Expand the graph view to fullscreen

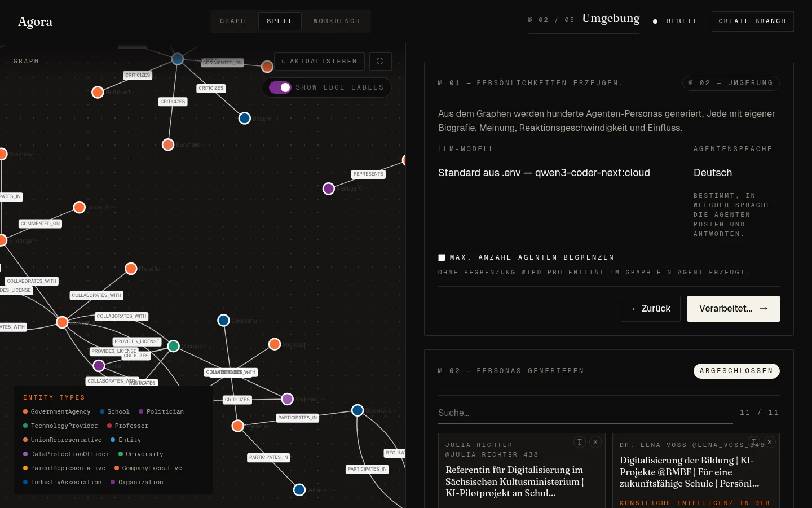click(380, 62)
